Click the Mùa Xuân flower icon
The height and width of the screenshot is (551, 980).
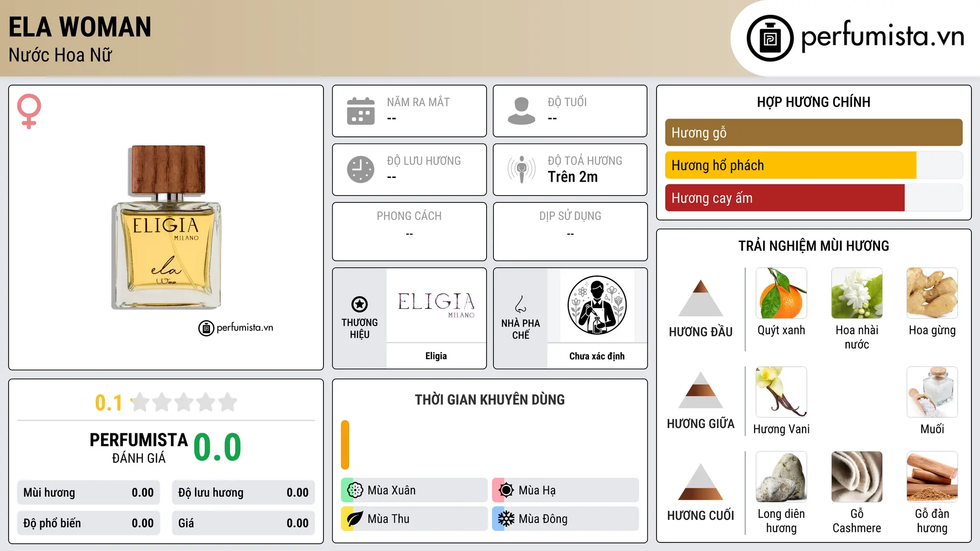(355, 490)
